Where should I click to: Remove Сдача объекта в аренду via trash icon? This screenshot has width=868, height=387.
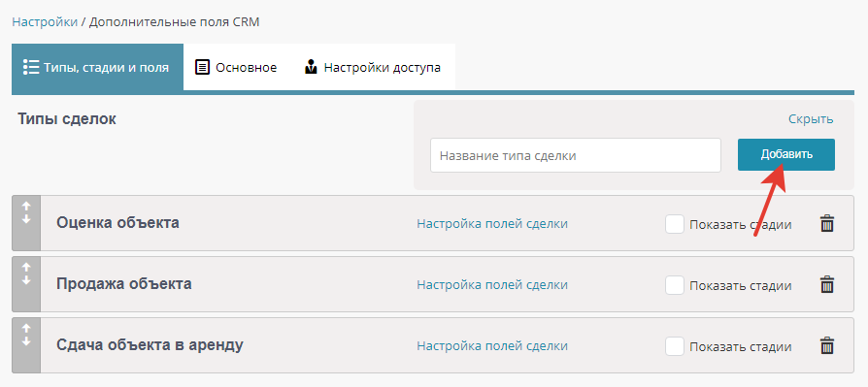pyautogui.click(x=826, y=345)
